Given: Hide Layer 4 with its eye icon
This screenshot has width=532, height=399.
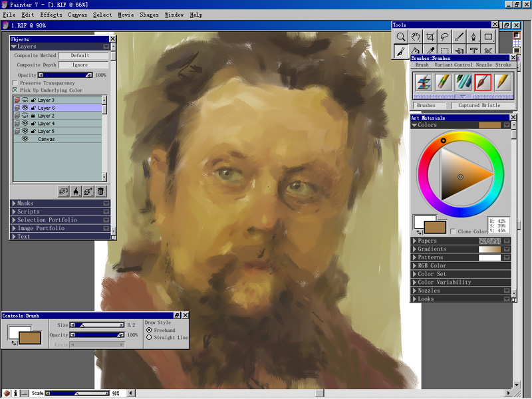Looking at the screenshot, I should 25,123.
